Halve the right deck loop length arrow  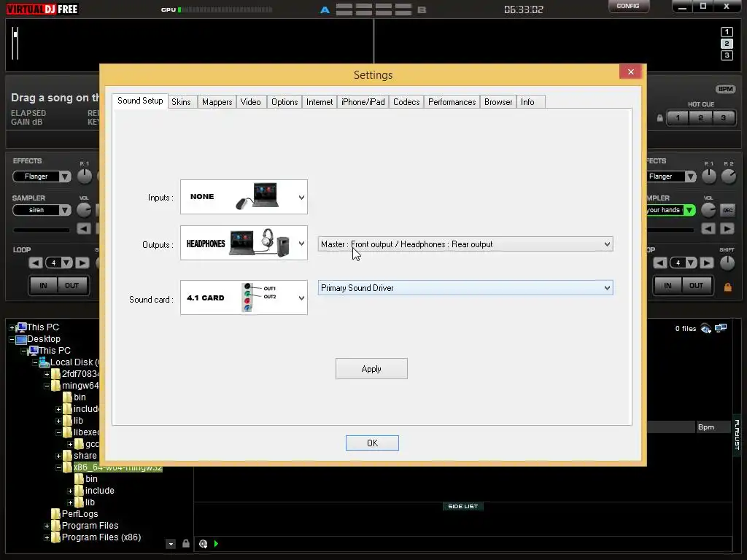tap(659, 262)
